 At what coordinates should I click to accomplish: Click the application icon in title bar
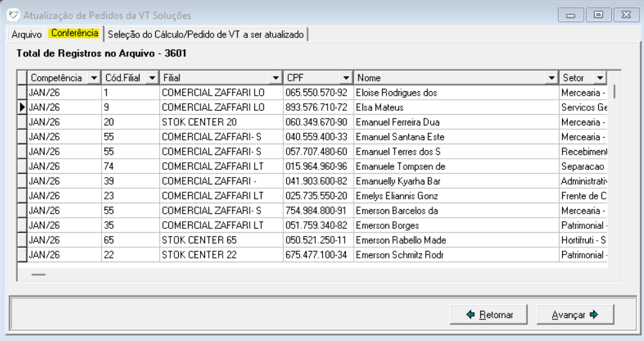point(12,15)
